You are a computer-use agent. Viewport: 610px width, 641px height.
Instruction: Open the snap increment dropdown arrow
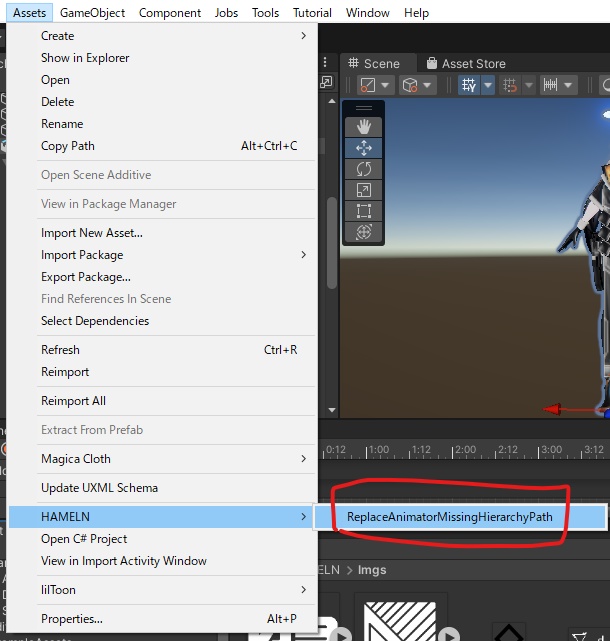point(568,85)
